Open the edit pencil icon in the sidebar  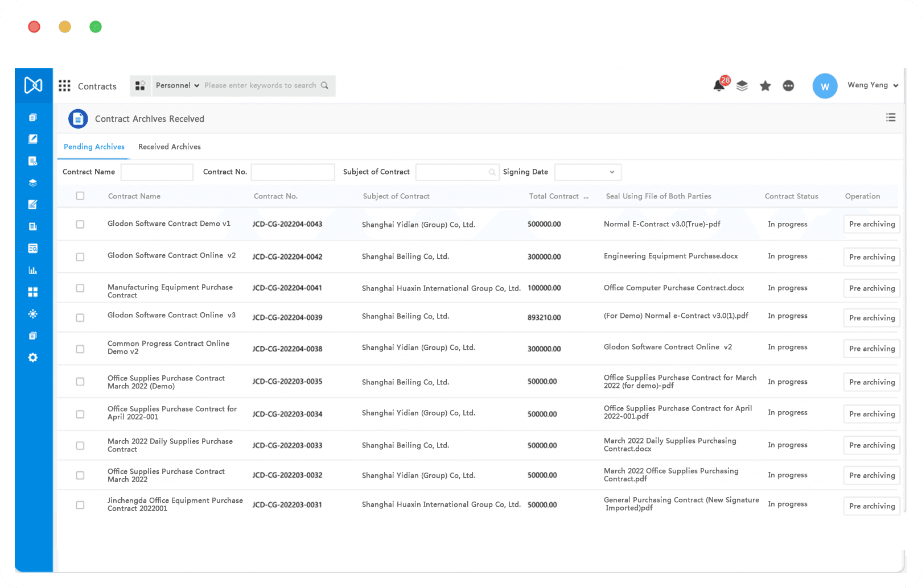click(x=33, y=139)
